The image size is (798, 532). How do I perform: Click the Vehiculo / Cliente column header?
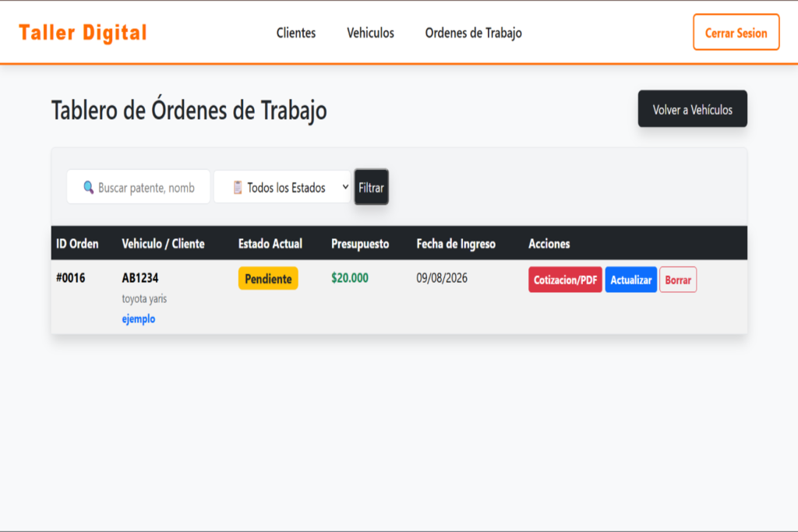pos(163,244)
